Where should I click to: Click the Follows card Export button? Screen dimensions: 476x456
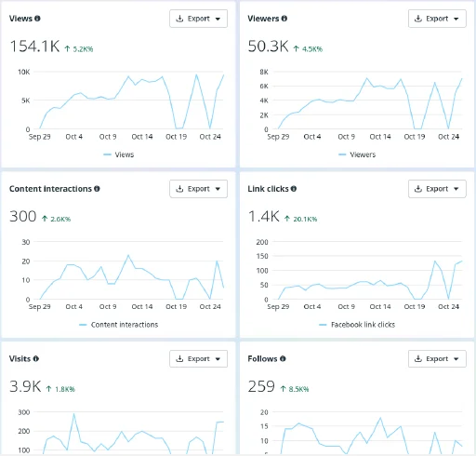click(437, 358)
